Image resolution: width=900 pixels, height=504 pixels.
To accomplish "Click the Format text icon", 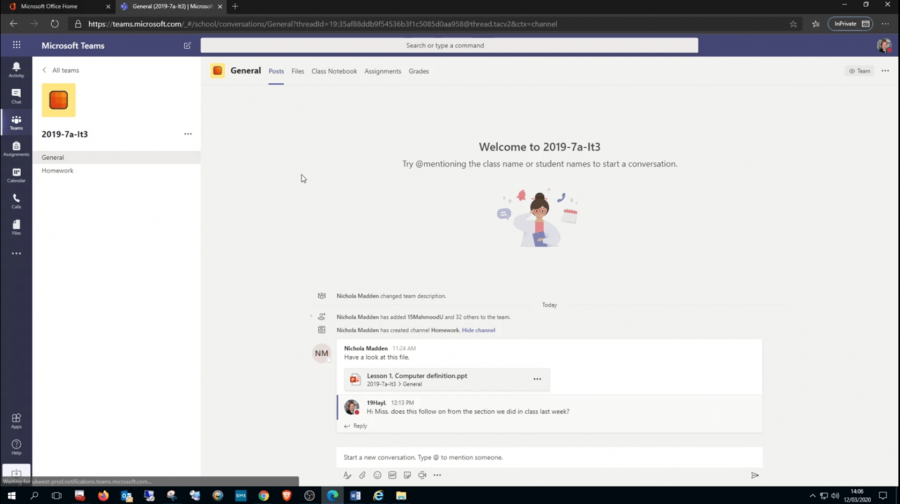I will 347,475.
